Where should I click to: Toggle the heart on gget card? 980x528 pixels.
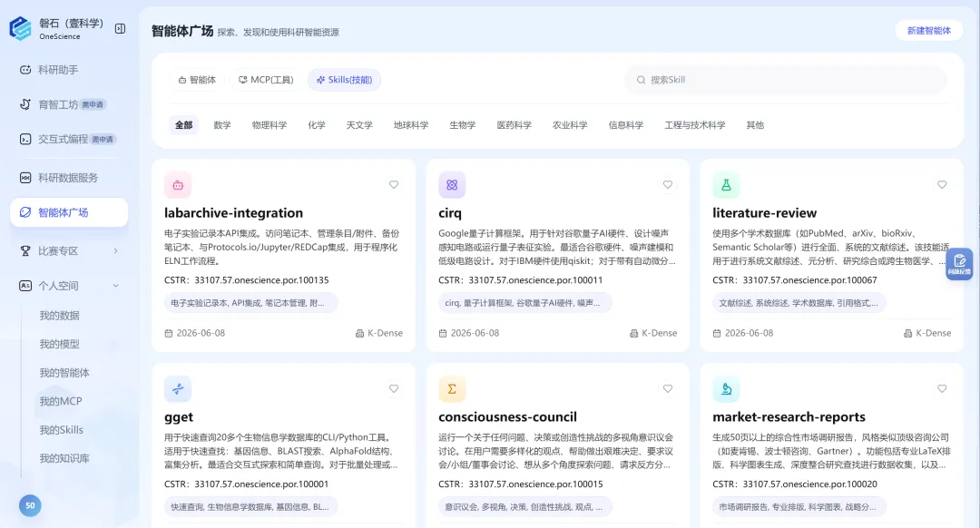(x=394, y=388)
